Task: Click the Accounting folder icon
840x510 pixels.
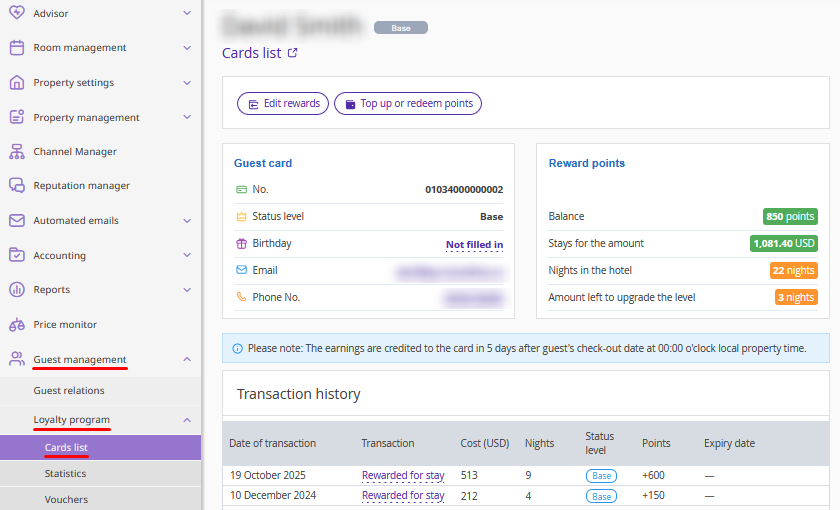Action: point(16,255)
